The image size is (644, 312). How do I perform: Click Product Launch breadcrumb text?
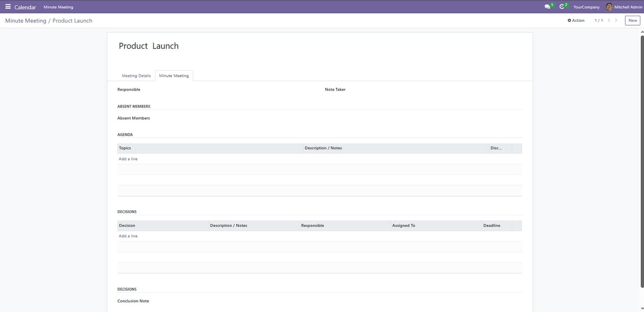[72, 21]
